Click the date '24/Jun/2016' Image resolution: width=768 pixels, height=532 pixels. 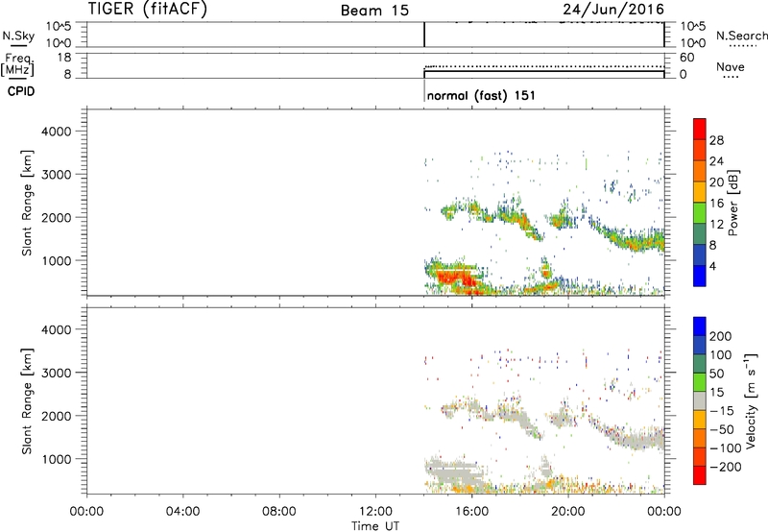click(613, 10)
